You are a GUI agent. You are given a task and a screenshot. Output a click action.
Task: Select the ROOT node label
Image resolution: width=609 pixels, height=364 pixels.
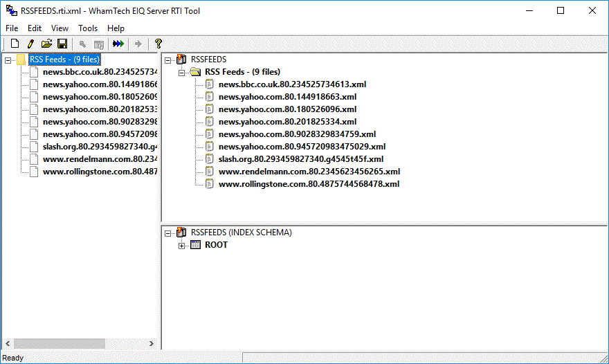pos(216,245)
